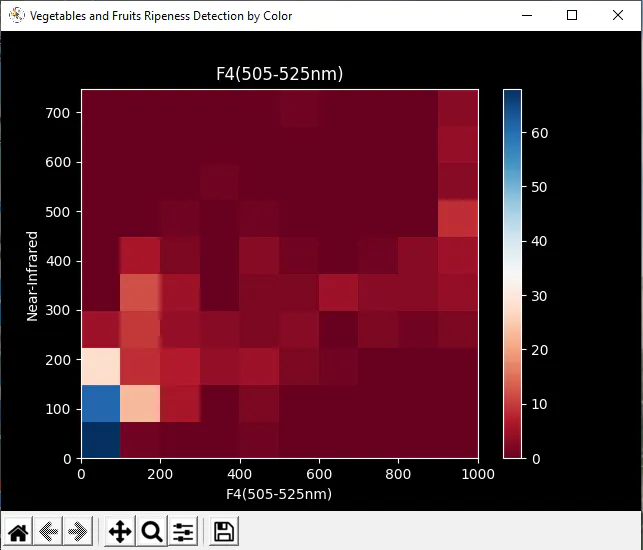The image size is (643, 550).
Task: Save the figure with floppy disk icon
Action: coord(224,532)
